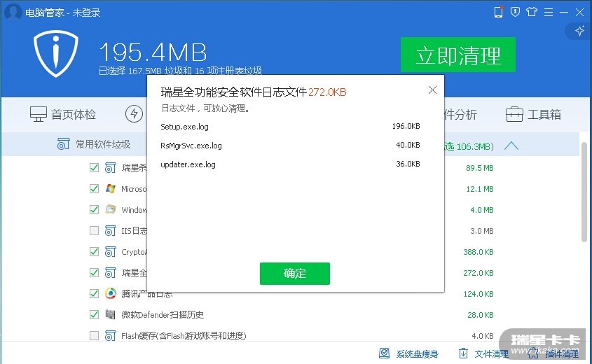Click the toolbox briefcase icon
This screenshot has width=592, height=364.
tap(514, 114)
